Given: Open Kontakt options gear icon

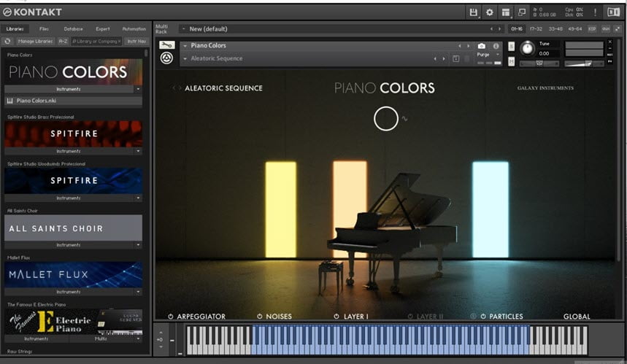Looking at the screenshot, I should [490, 12].
